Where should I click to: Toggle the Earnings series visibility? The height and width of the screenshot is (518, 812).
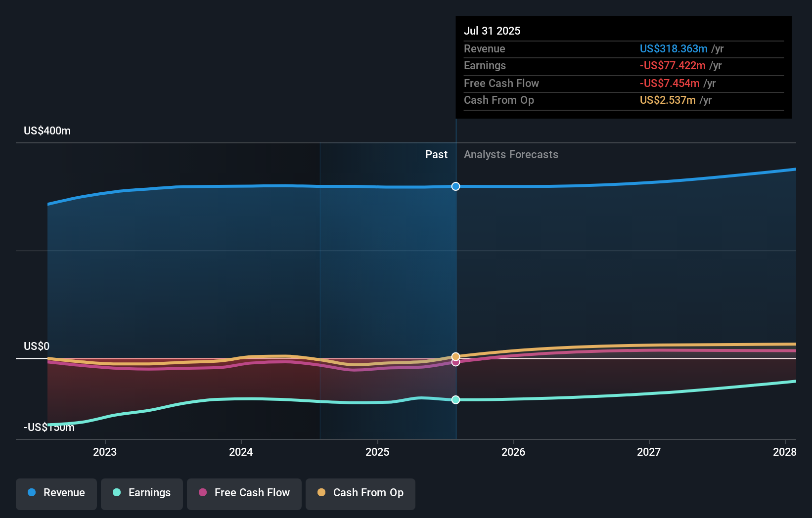142,493
